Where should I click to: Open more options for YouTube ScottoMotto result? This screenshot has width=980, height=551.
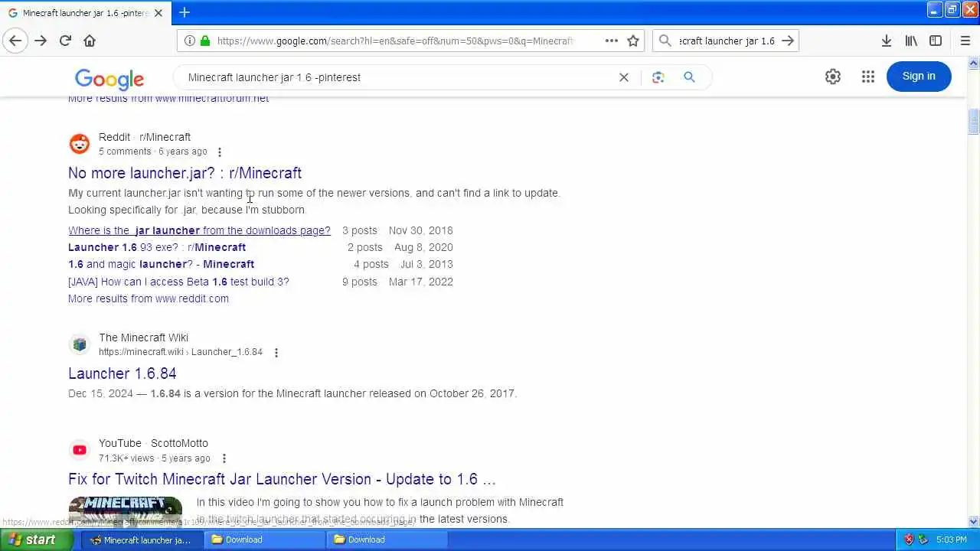[224, 458]
